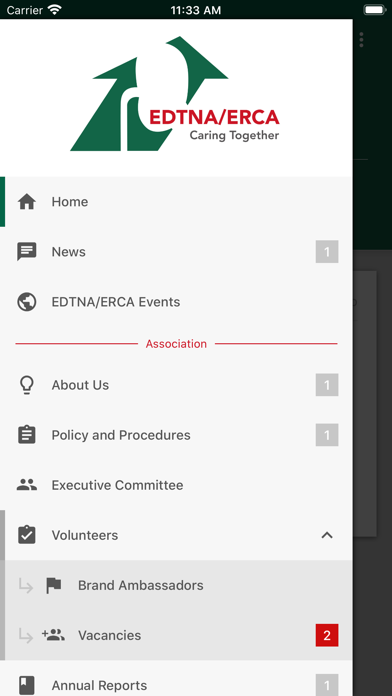Tap the flag icon for Brand Ambassadors
The width and height of the screenshot is (392, 696).
[x=54, y=585]
